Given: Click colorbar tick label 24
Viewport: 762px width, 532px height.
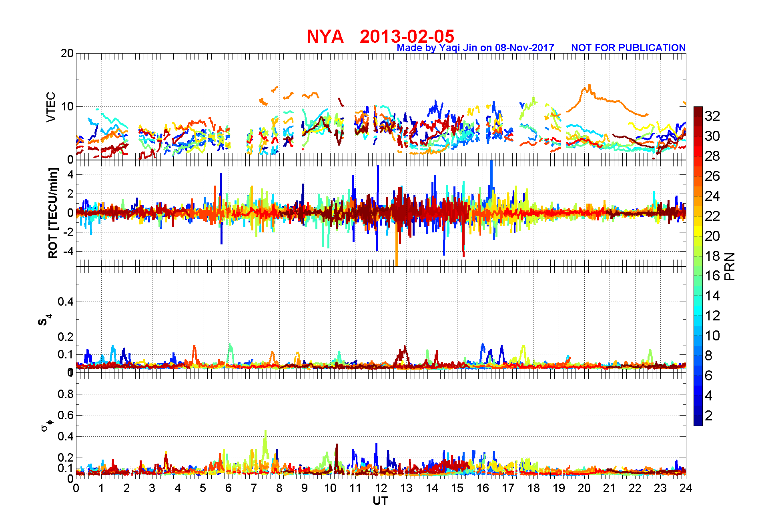Looking at the screenshot, I should coord(712,196).
